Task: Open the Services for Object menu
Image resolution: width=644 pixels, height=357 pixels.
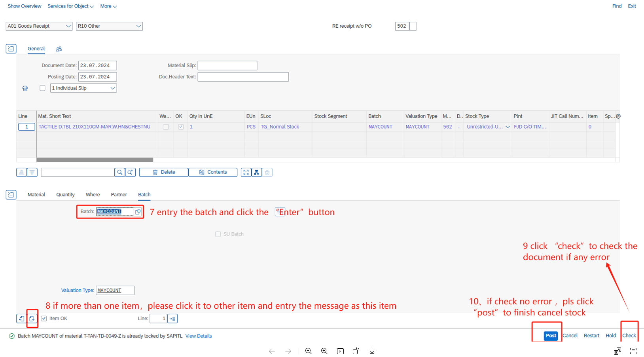Action: (x=70, y=6)
